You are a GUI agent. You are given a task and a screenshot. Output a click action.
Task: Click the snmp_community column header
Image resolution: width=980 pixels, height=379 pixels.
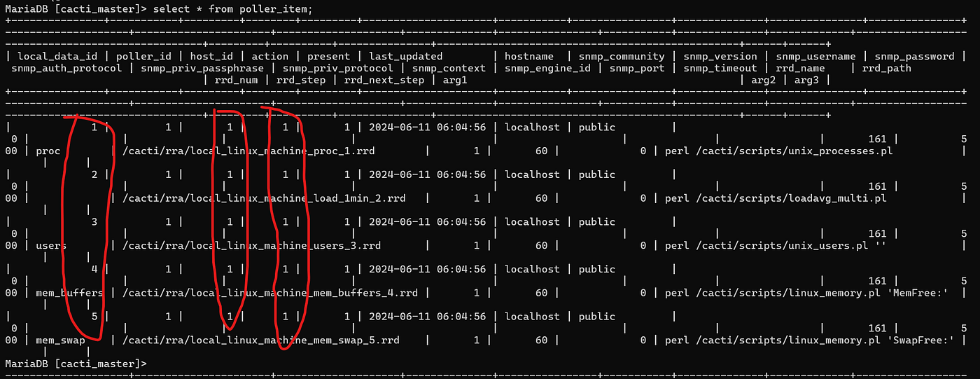coord(622,56)
